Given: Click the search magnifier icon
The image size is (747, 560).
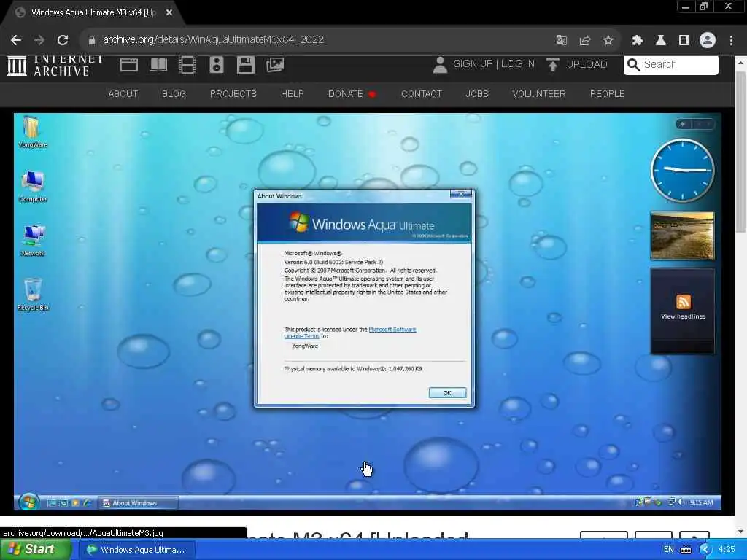Looking at the screenshot, I should point(633,64).
